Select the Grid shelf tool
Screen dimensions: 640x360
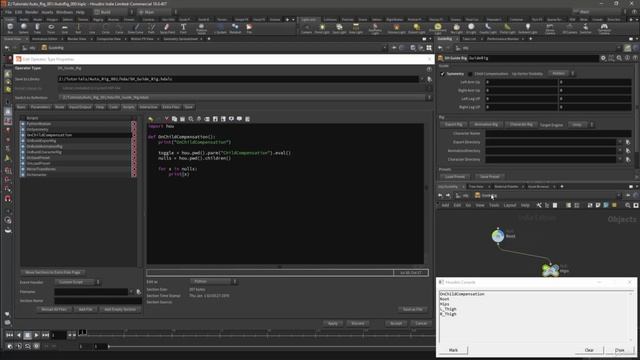click(64, 28)
